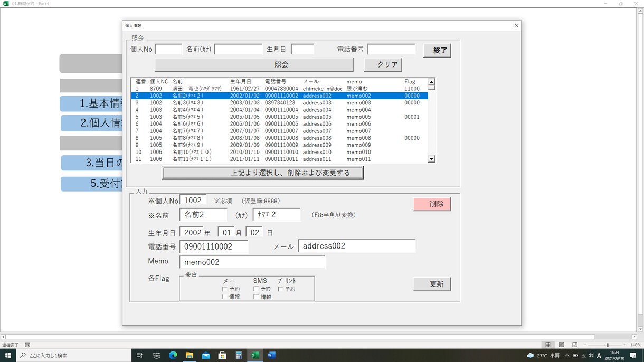This screenshot has width=644, height=362.
Task: Click the volume icon in system tray
Action: [x=591, y=355]
